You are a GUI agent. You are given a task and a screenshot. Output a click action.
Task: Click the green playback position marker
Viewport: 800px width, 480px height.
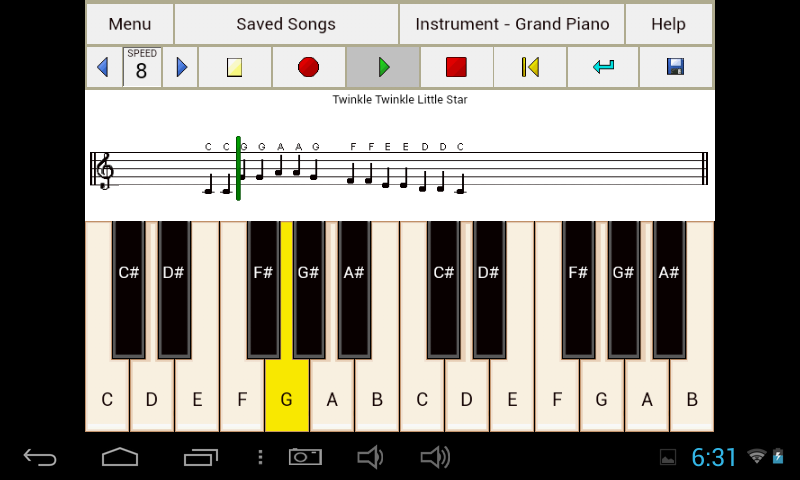238,168
